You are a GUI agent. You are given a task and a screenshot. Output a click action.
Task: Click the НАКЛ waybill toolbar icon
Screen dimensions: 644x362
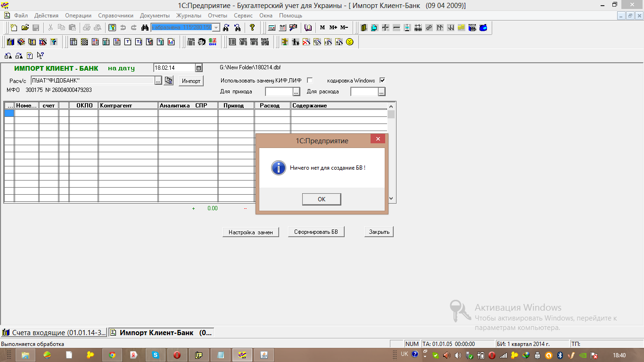pos(254,42)
